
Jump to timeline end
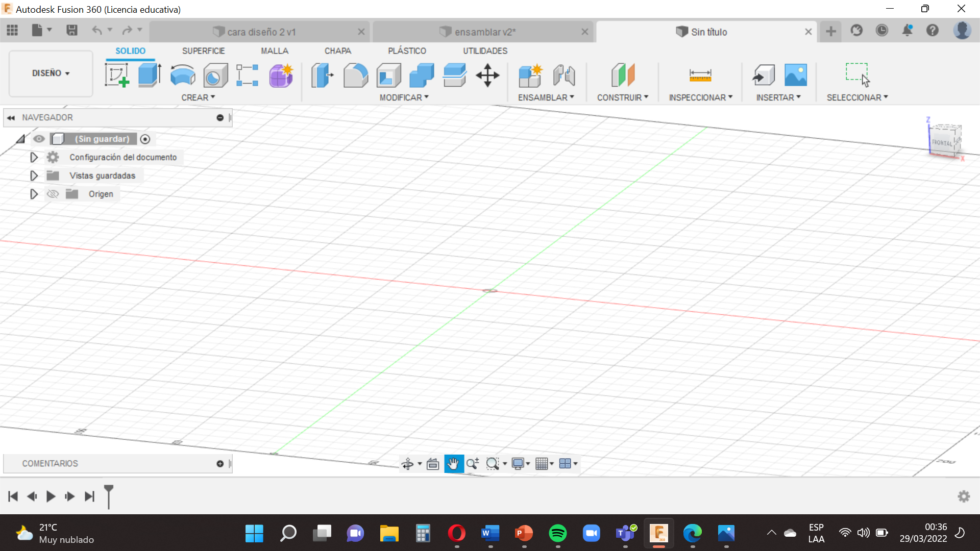point(89,496)
